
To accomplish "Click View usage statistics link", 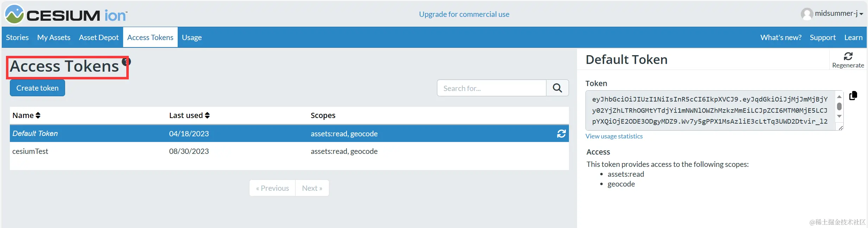I will click(614, 136).
